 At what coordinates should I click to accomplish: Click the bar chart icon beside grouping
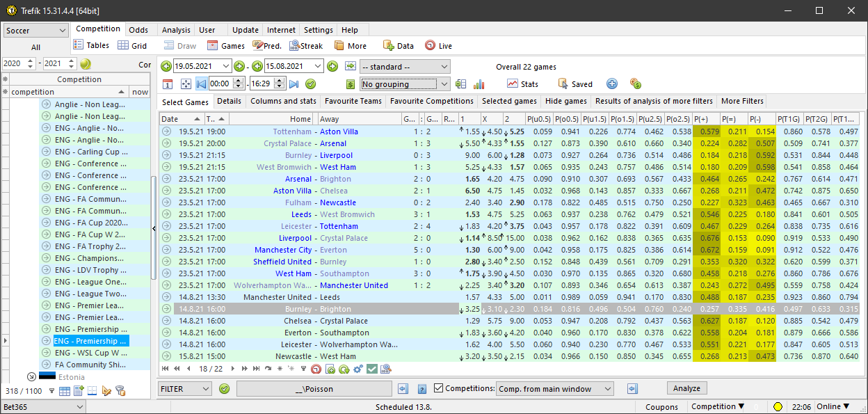pos(479,84)
